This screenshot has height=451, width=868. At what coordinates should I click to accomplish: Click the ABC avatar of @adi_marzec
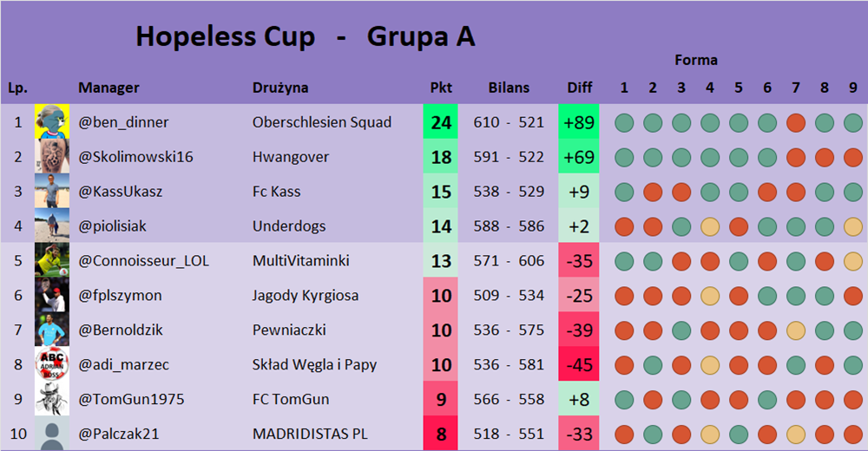(52, 365)
